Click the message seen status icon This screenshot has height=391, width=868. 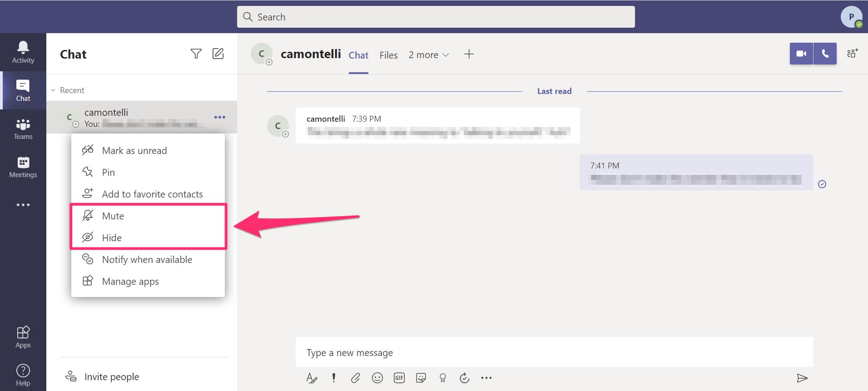click(822, 184)
